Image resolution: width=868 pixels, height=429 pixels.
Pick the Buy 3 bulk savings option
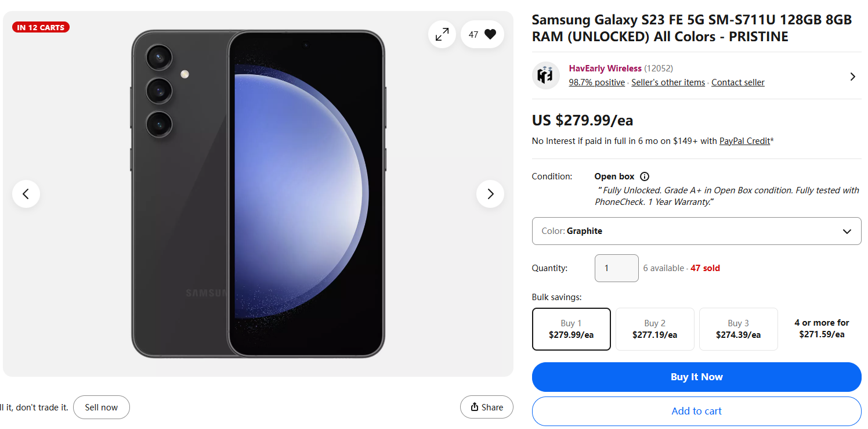pyautogui.click(x=738, y=329)
